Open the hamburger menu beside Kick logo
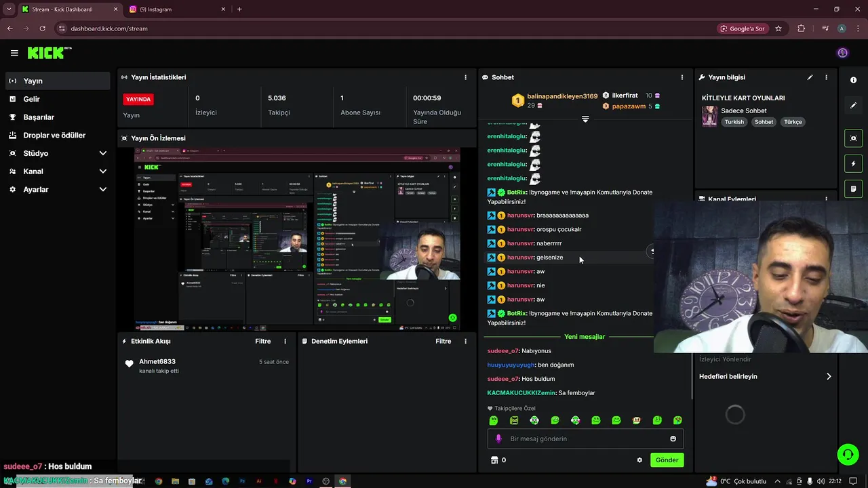Viewport: 868px width, 488px height. click(x=14, y=53)
